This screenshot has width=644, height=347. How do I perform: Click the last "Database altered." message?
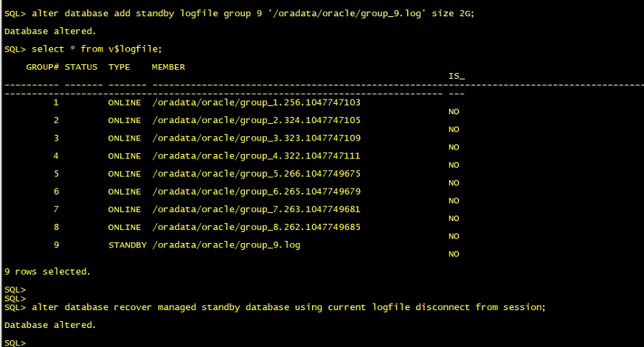50,325
